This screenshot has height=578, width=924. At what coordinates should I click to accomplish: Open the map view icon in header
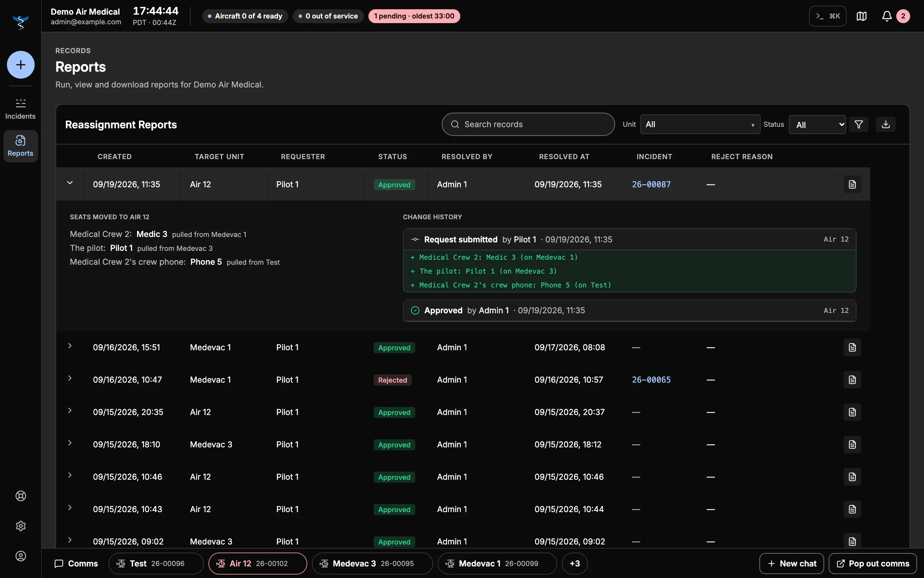point(861,16)
